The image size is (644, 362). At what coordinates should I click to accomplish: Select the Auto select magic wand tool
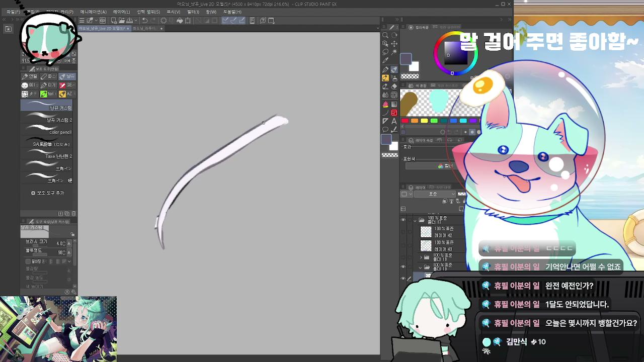click(x=394, y=52)
